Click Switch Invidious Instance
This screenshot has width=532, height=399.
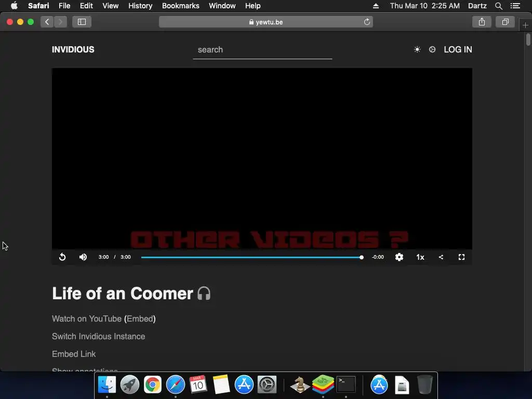tap(98, 336)
